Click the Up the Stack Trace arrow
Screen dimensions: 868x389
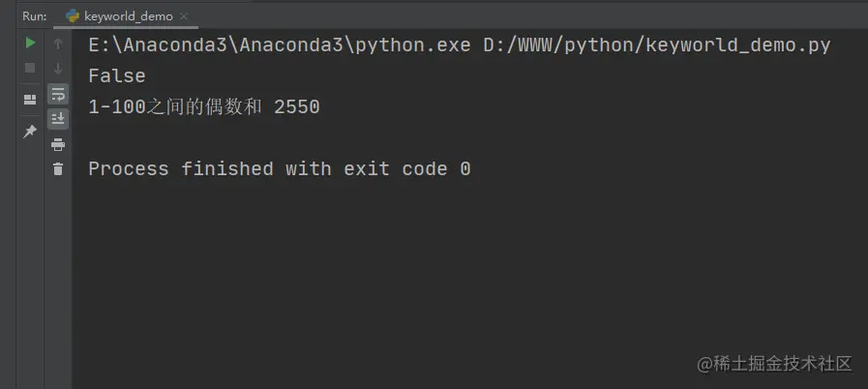click(58, 44)
